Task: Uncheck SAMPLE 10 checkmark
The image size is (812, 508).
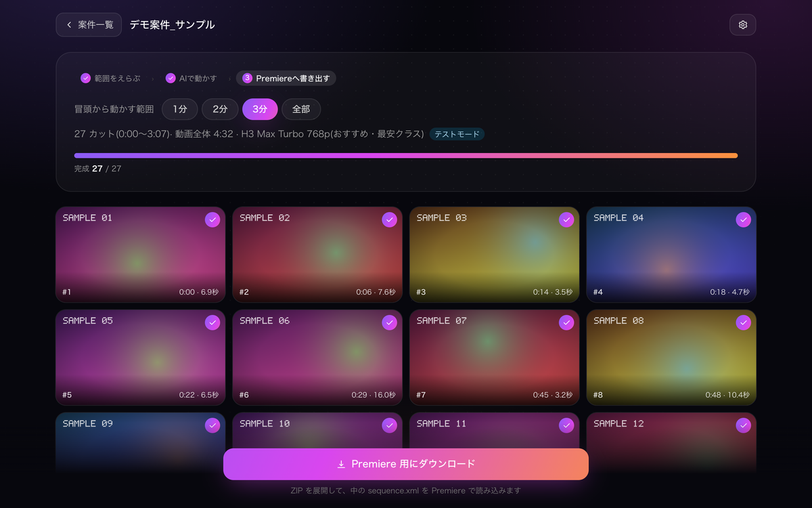Action: (x=389, y=425)
